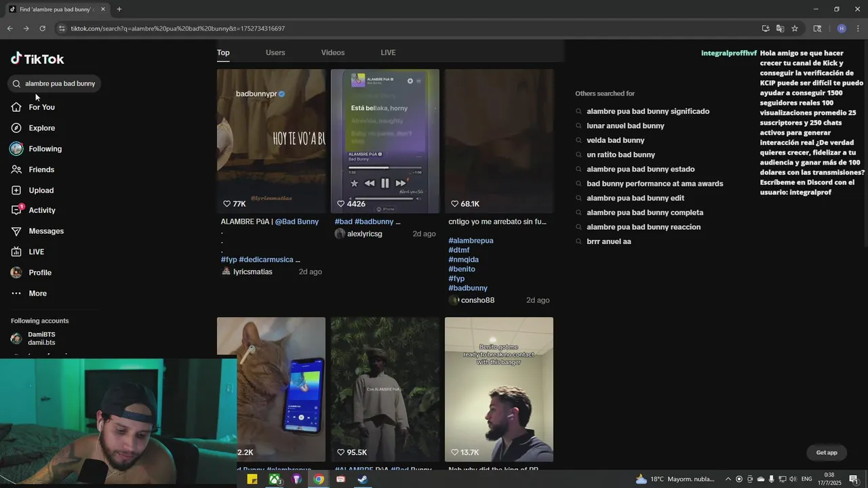Screen dimensions: 868x488
Task: Click the #alambrepua hashtag
Action: tap(471, 241)
